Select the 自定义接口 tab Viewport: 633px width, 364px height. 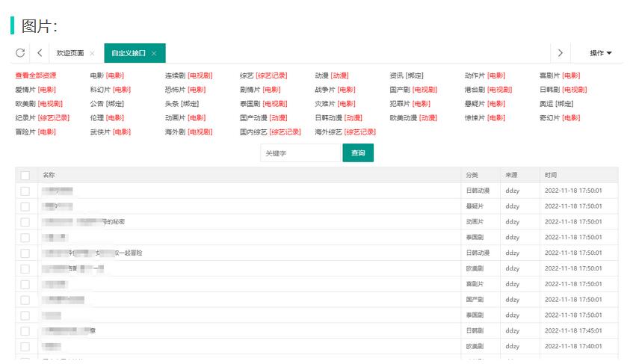tap(129, 54)
